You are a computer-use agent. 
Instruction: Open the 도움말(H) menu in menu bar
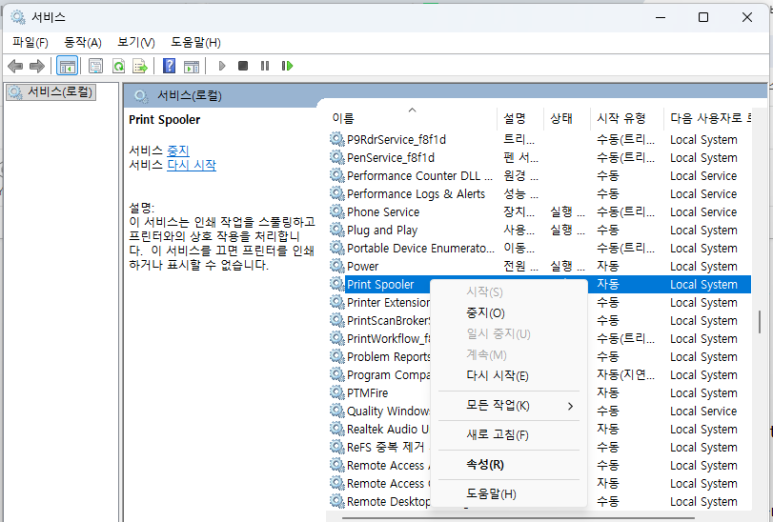(196, 42)
